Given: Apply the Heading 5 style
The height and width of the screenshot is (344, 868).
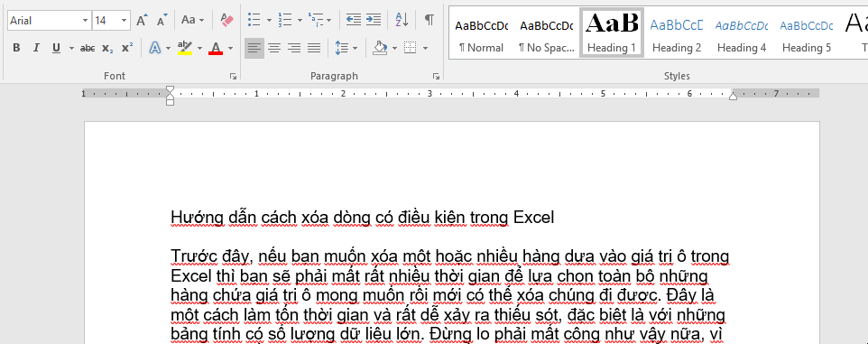Looking at the screenshot, I should tap(807, 33).
